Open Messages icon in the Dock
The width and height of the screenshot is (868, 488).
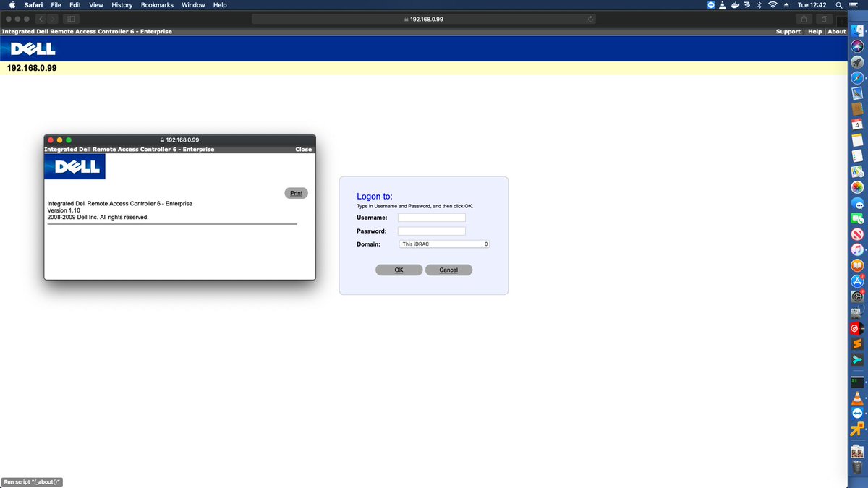pyautogui.click(x=857, y=203)
